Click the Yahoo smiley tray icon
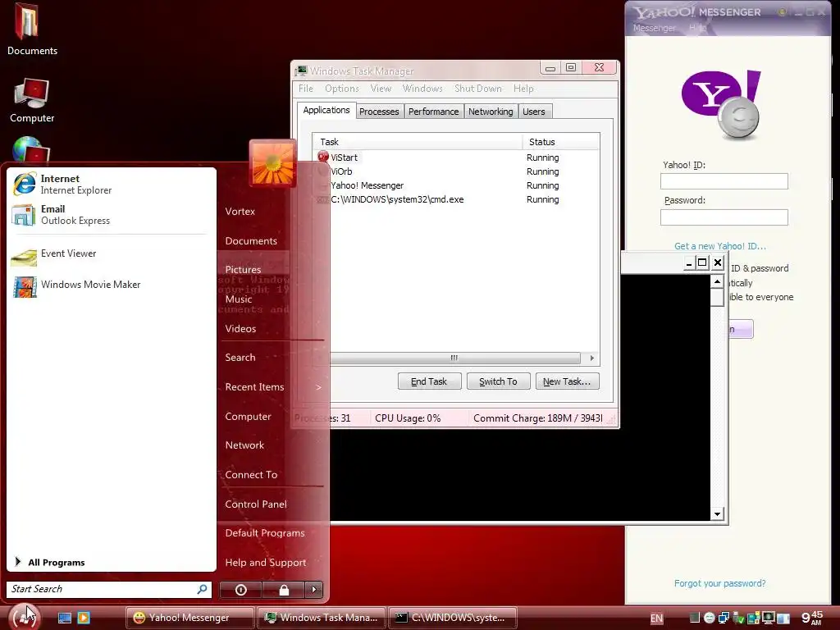Image resolution: width=840 pixels, height=630 pixels. click(709, 618)
